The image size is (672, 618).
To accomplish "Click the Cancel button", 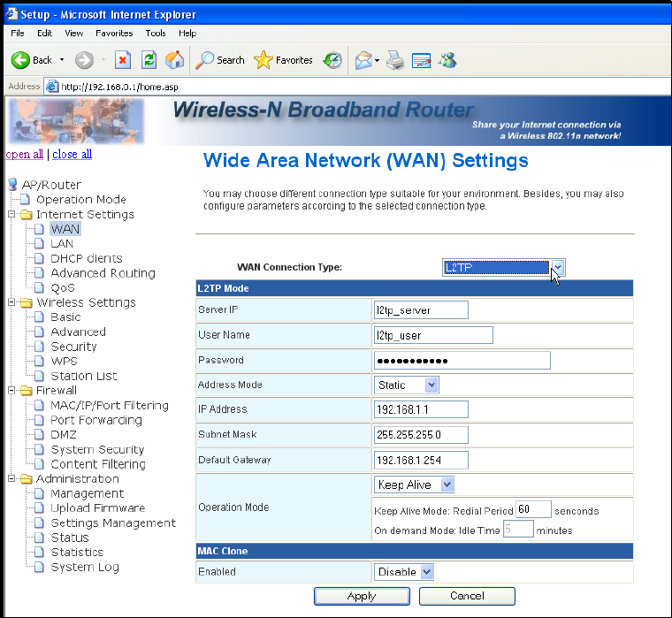I will click(467, 596).
